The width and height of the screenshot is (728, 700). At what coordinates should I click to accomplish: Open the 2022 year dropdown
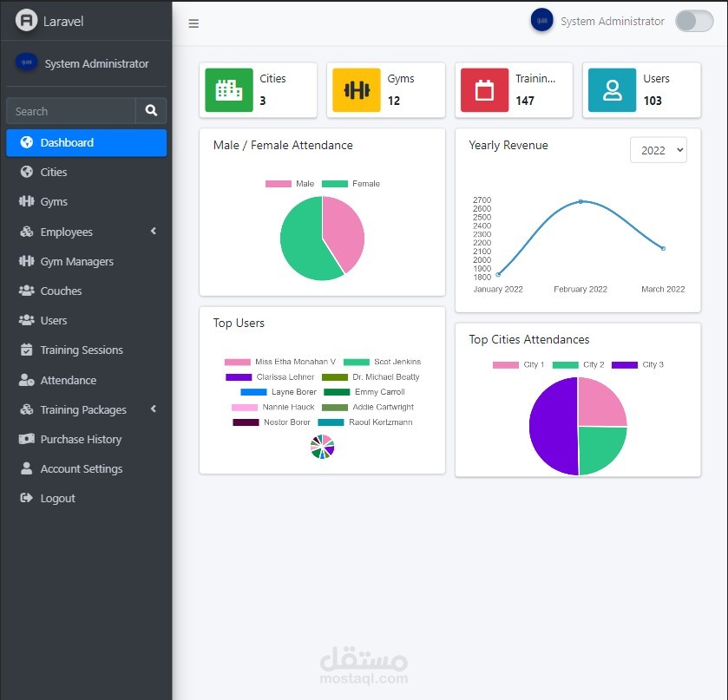point(658,150)
